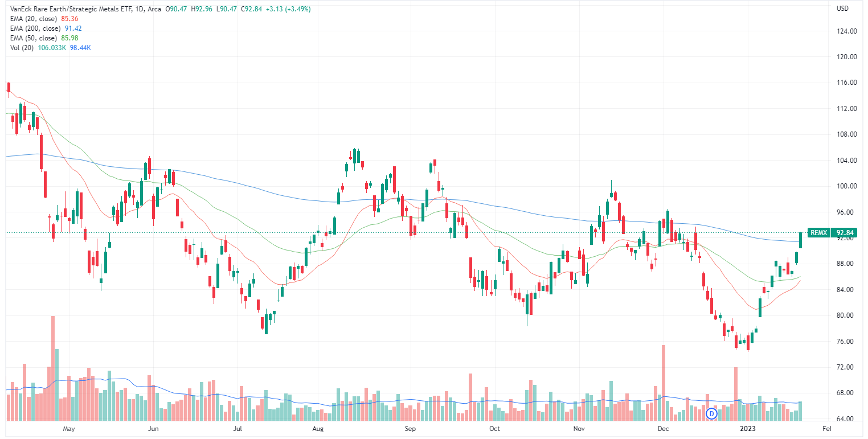Click the May label on time axis
Screen dimensions: 868x439
coord(69,428)
